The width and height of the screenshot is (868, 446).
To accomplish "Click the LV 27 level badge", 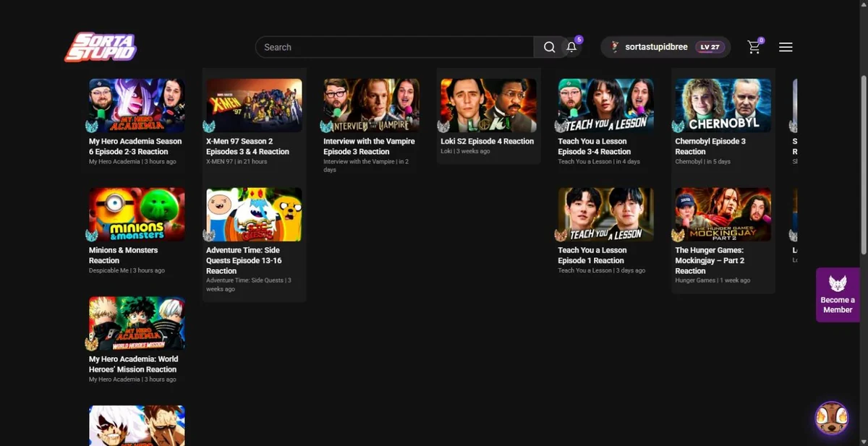I will (x=710, y=47).
